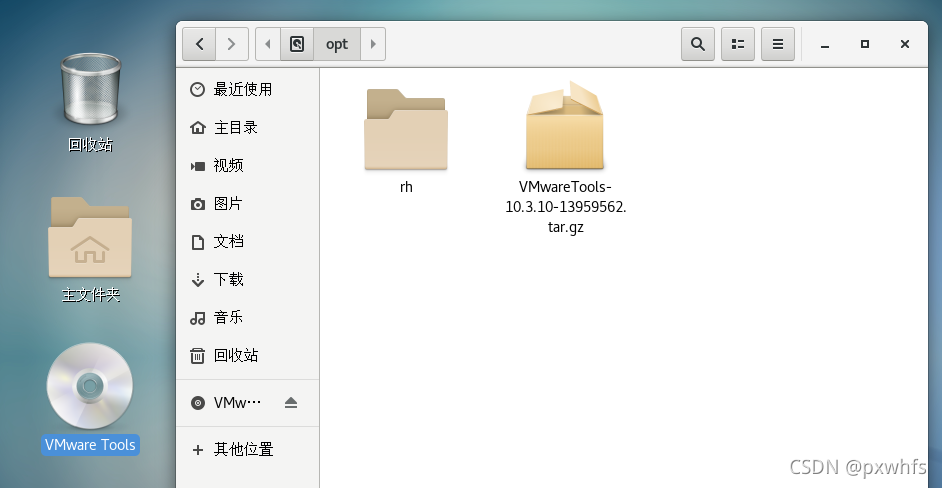Eject the VMware Tools disc
Image resolution: width=942 pixels, height=488 pixels.
(x=291, y=403)
